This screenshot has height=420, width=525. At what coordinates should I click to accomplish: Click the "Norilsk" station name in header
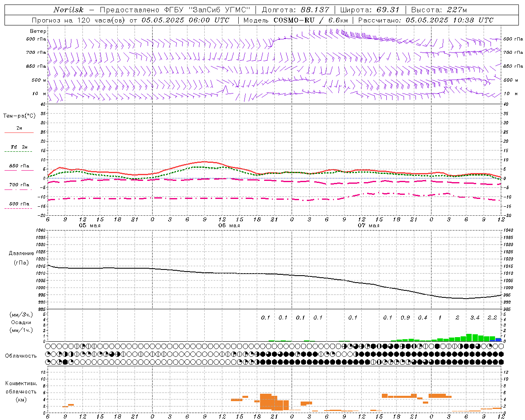coord(68,10)
